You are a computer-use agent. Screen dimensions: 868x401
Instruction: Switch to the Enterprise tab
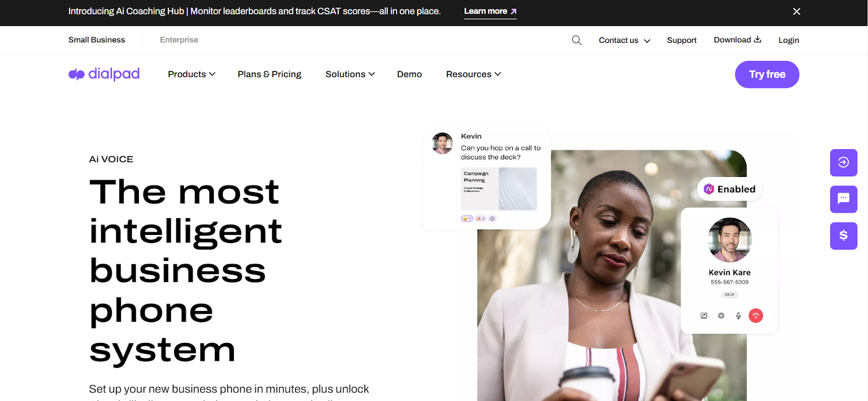point(179,40)
